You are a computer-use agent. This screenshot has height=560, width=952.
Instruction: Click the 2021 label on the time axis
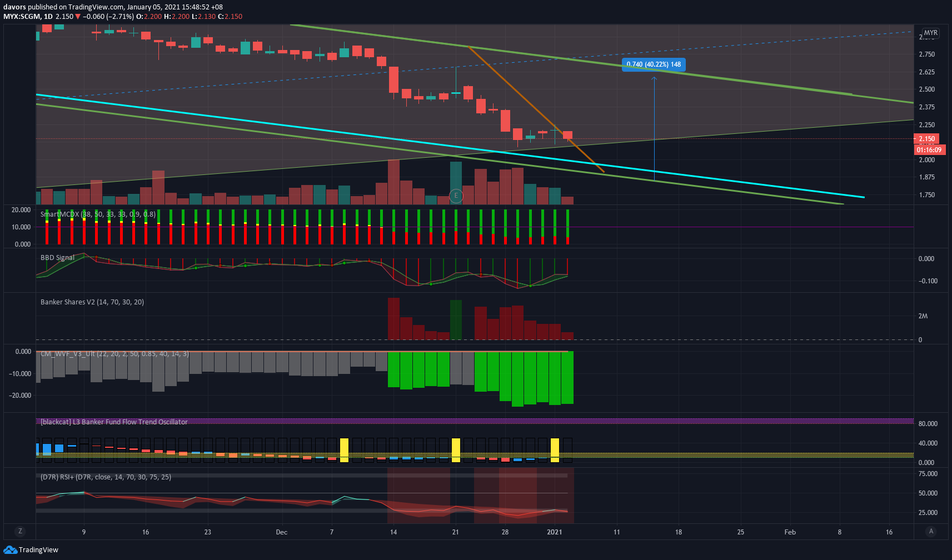tap(555, 532)
